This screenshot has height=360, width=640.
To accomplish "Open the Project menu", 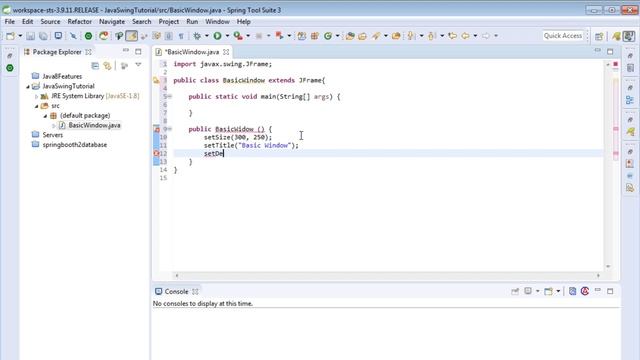I will 169,22.
